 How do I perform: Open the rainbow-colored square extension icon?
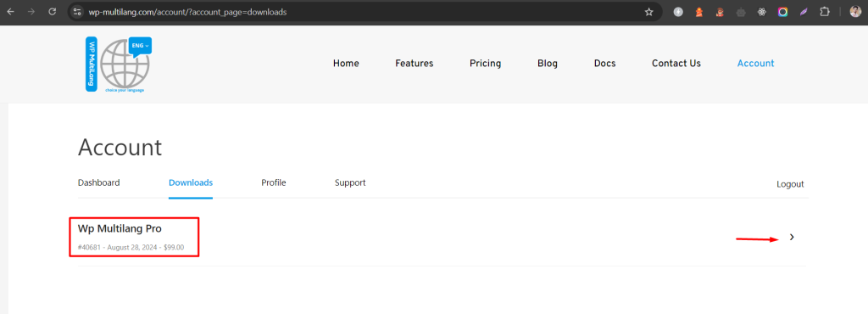coord(782,12)
